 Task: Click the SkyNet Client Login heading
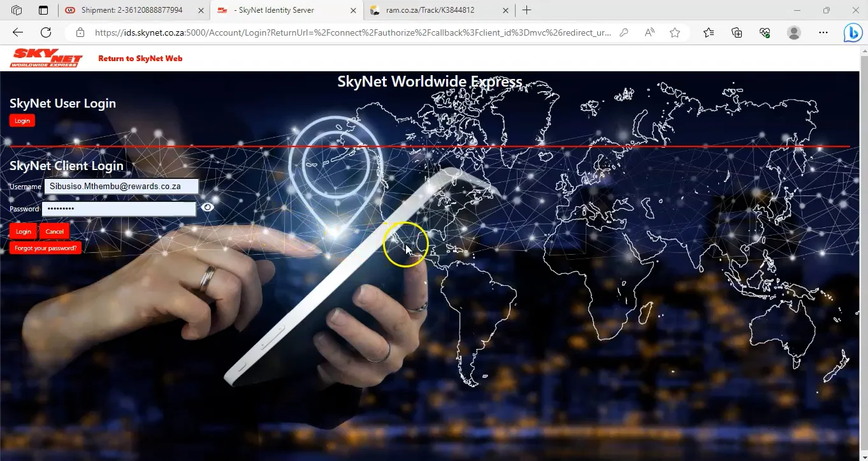pyautogui.click(x=67, y=166)
